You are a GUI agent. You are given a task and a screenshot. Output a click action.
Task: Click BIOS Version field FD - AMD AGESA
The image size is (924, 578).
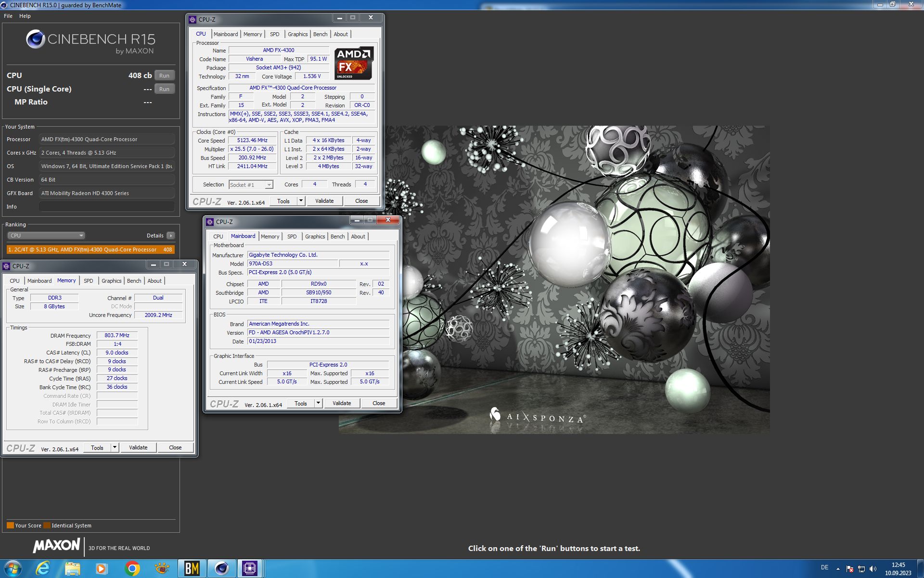(318, 332)
